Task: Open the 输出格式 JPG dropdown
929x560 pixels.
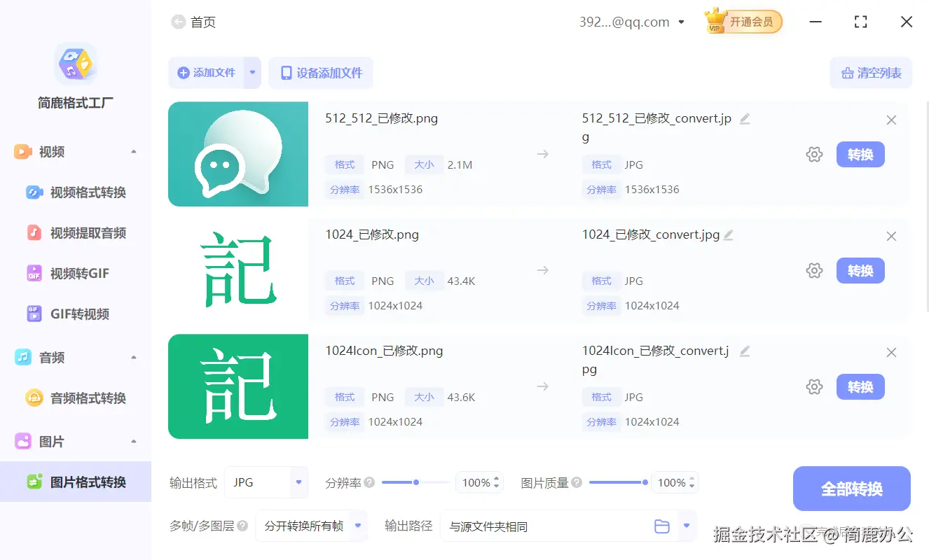Action: (266, 482)
